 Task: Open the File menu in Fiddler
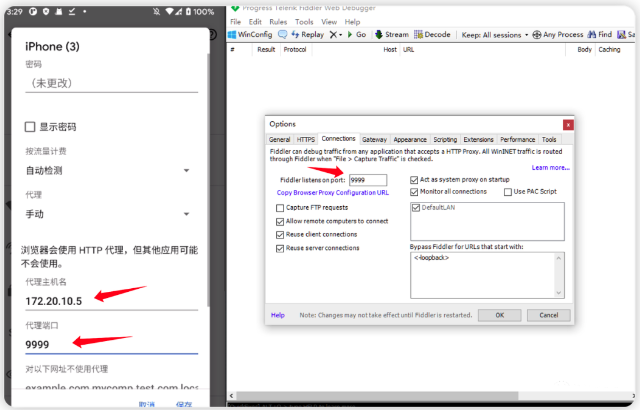[236, 22]
